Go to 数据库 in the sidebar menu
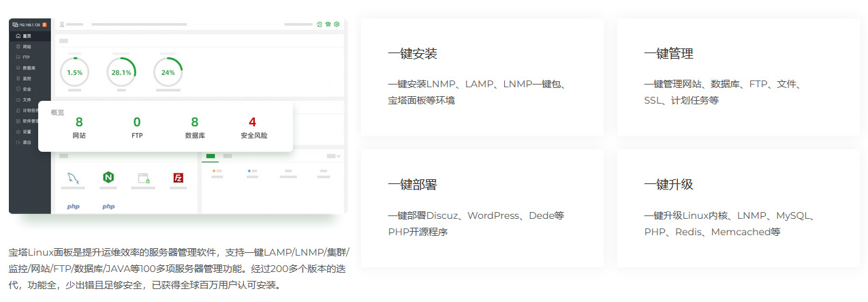This screenshot has height=302, width=868. tap(29, 68)
